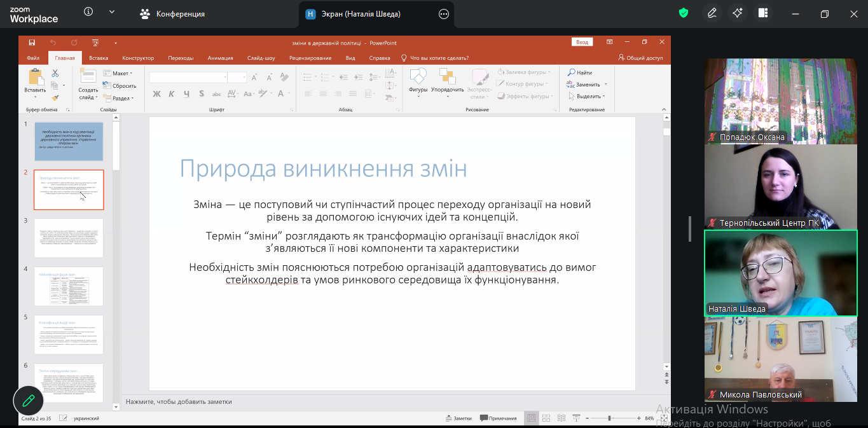This screenshot has height=428, width=868.
Task: Open the Вставка ribbon tab
Action: pos(99,58)
